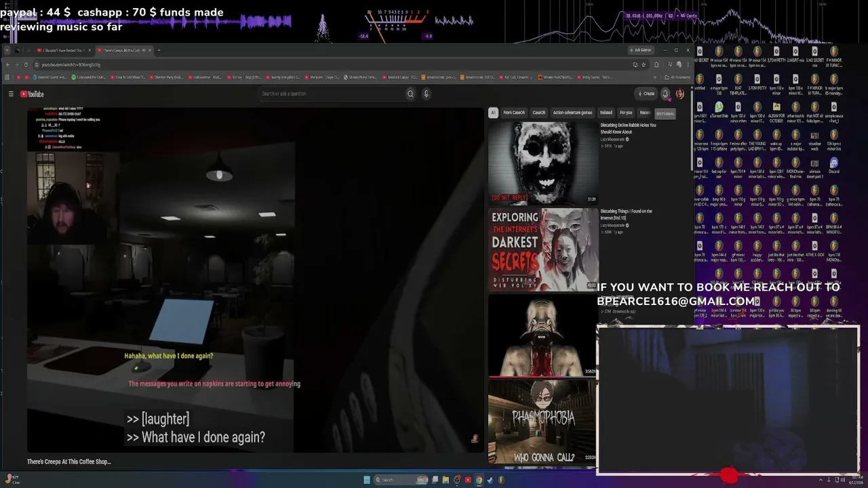Open the All Bookmarks folder
The height and width of the screenshot is (488, 868).
point(676,77)
